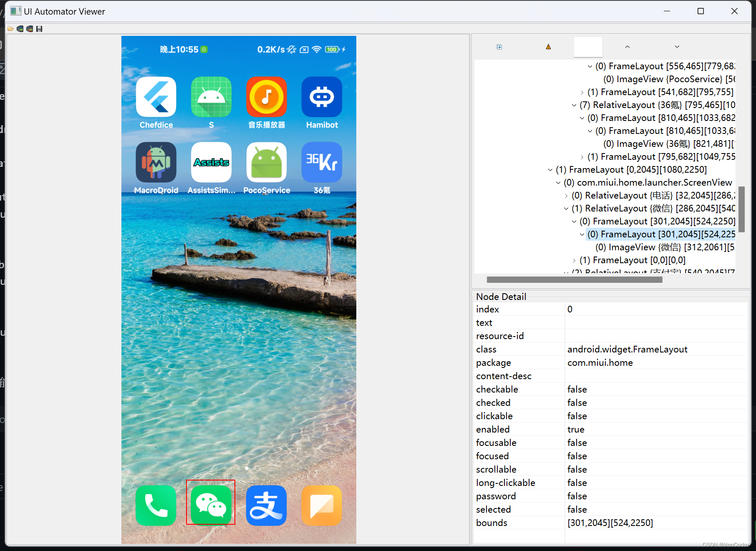Click the battery 100 indicator in phone status bar
The image size is (756, 551).
(x=332, y=49)
